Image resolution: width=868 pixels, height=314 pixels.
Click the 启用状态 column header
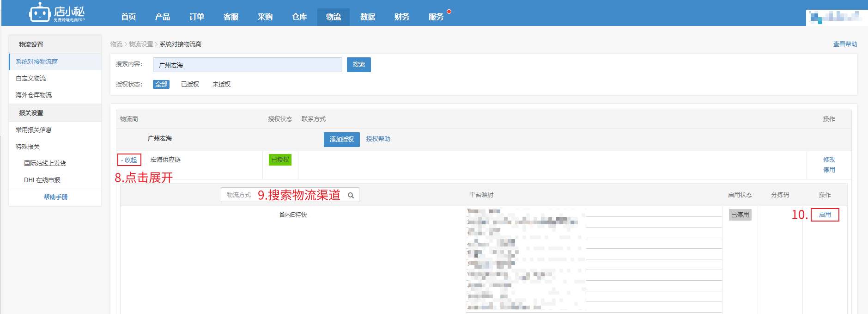(x=740, y=195)
